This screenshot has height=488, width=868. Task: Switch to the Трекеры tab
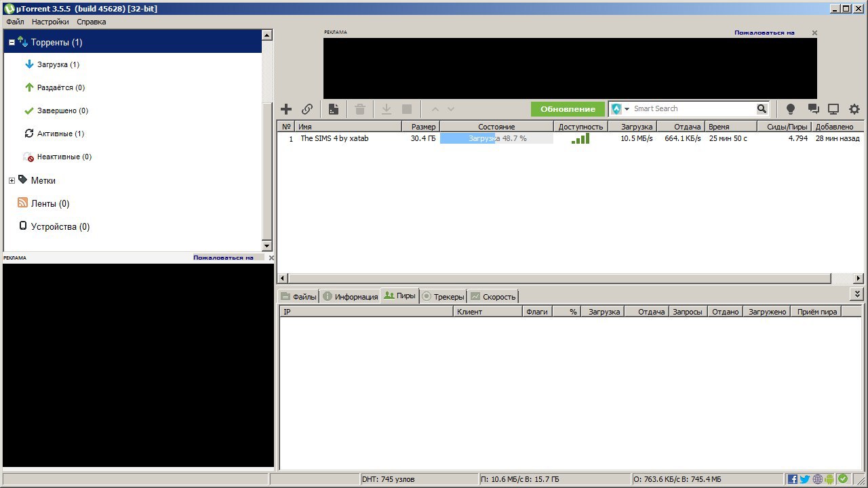point(443,296)
